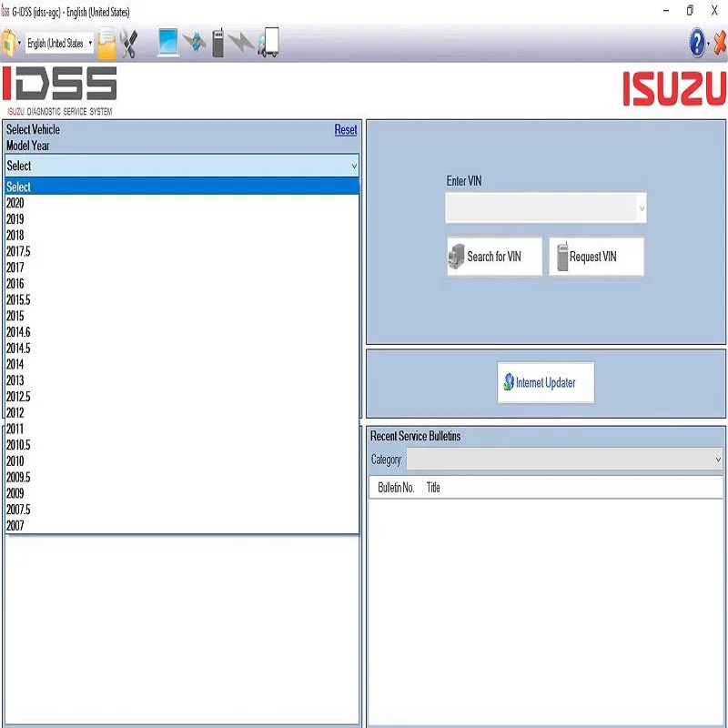Sort by Title column header
Viewport: 728px width, 728px height.
[x=572, y=488]
